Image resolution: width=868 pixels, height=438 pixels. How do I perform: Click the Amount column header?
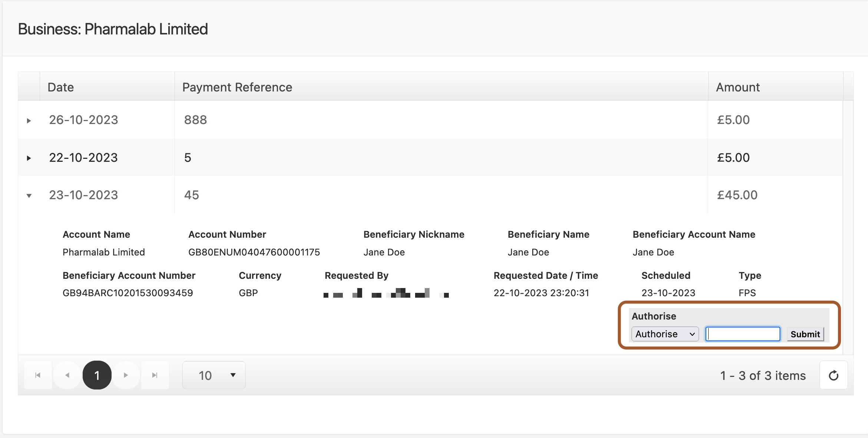(x=738, y=87)
